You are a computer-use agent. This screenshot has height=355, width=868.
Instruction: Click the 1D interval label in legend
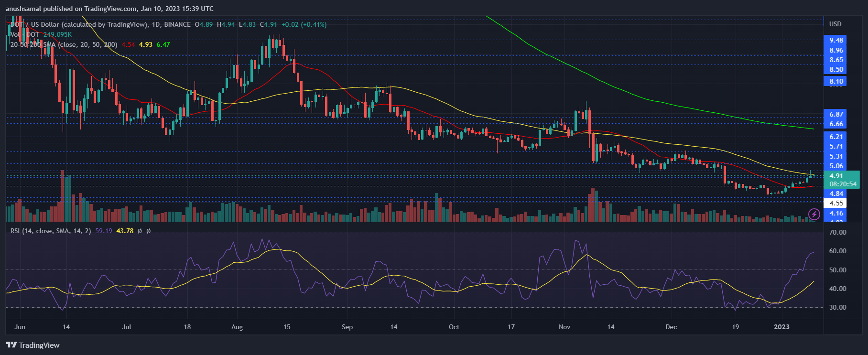click(x=156, y=24)
